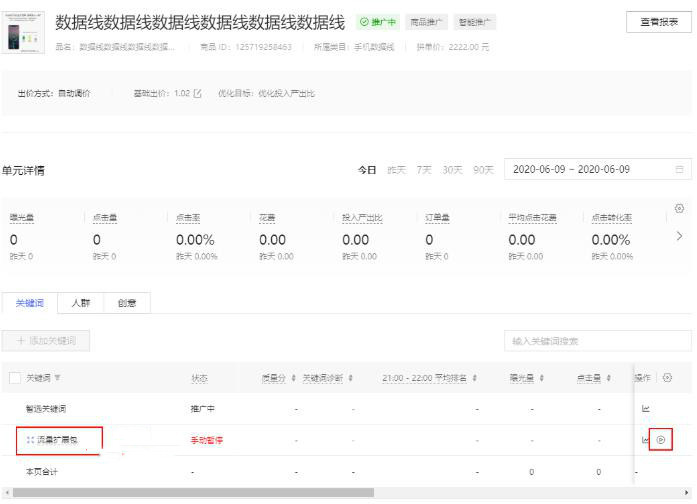Viewport: 697px width, 504px height.
Task: Focus the keyword search input field
Action: (x=597, y=341)
